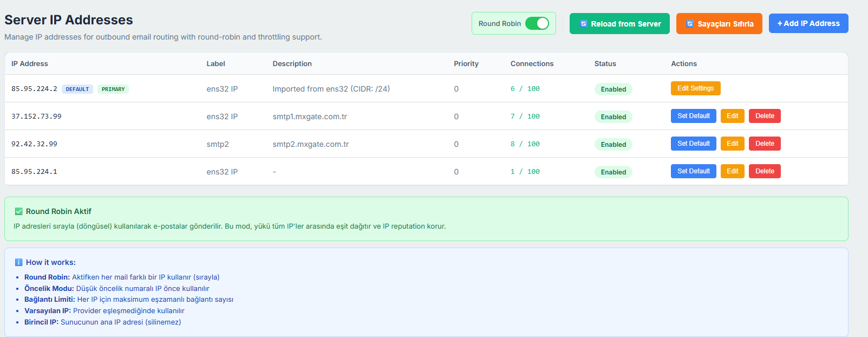This screenshot has width=868, height=337.
Task: Click the Birincil IP bullet item
Action: (x=103, y=322)
